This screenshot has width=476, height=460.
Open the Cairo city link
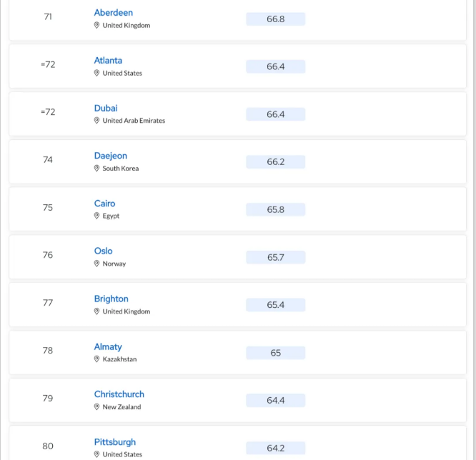click(105, 204)
